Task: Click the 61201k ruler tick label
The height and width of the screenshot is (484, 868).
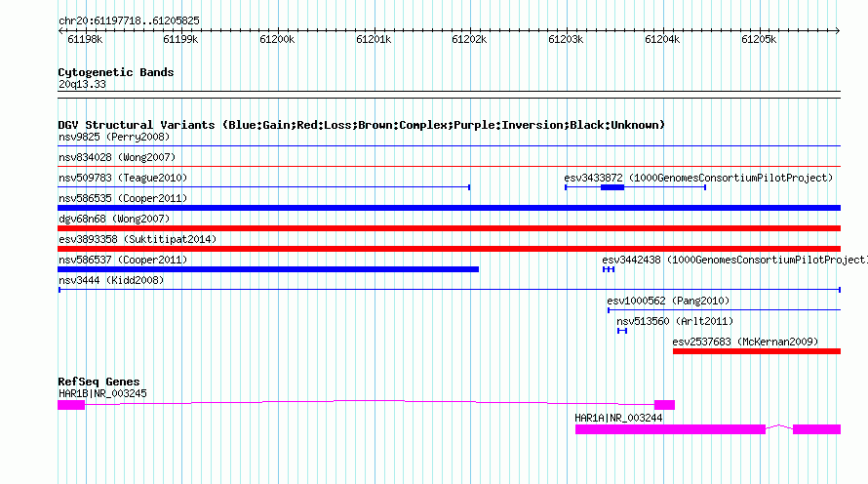Action: (x=374, y=39)
